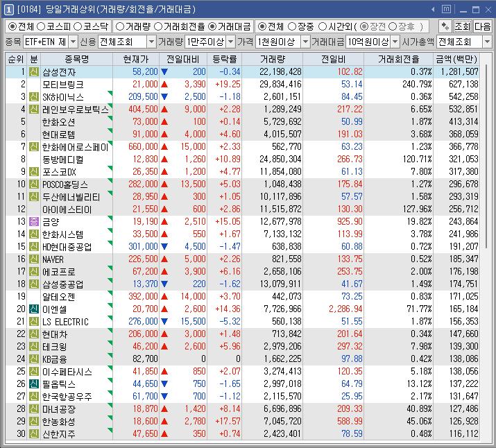Sort by 현재가 column header
This screenshot has width=496, height=448.
[136, 59]
